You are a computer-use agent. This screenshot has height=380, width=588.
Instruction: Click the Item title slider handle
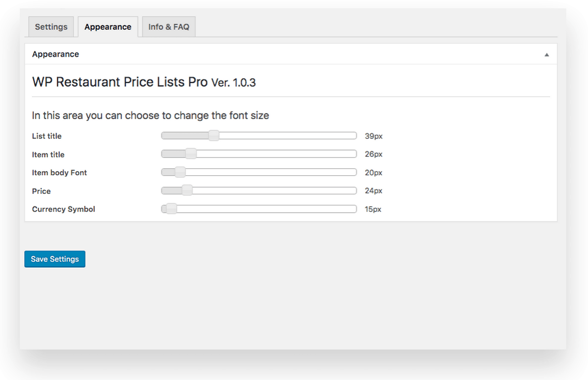(x=191, y=154)
